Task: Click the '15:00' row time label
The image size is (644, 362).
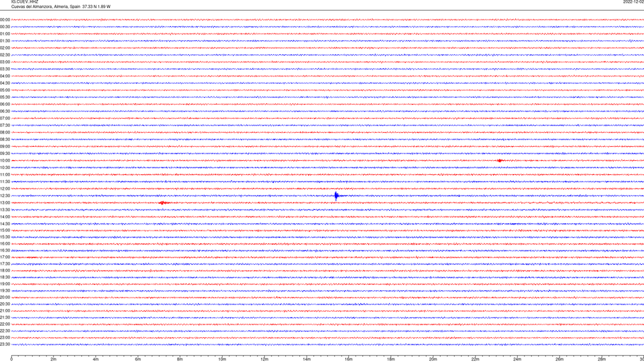Action: 5,230
